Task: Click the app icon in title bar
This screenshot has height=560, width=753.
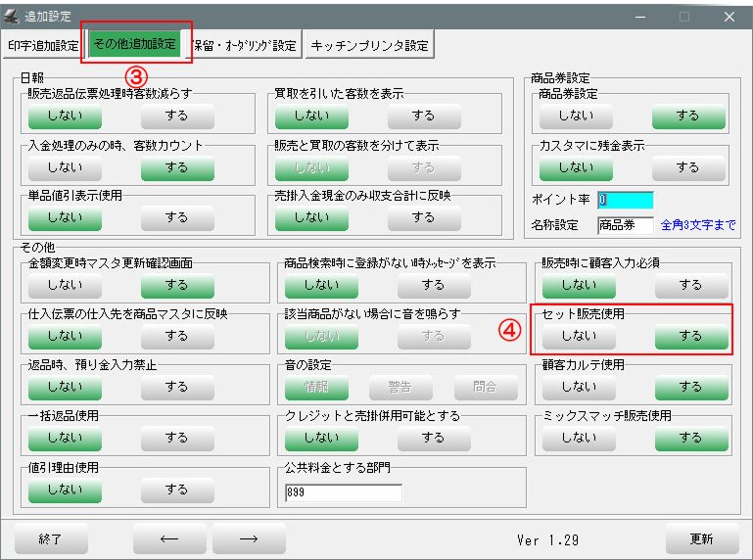Action: 13,16
